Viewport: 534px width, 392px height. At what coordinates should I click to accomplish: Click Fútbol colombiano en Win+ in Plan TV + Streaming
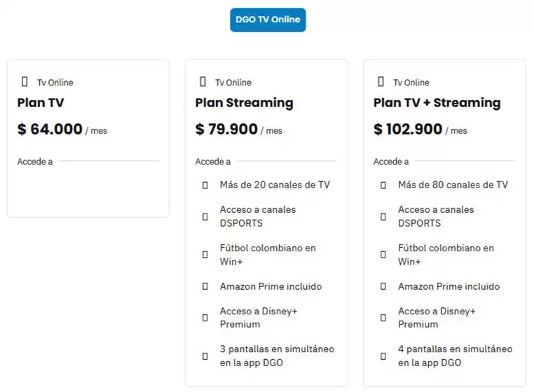[446, 255]
